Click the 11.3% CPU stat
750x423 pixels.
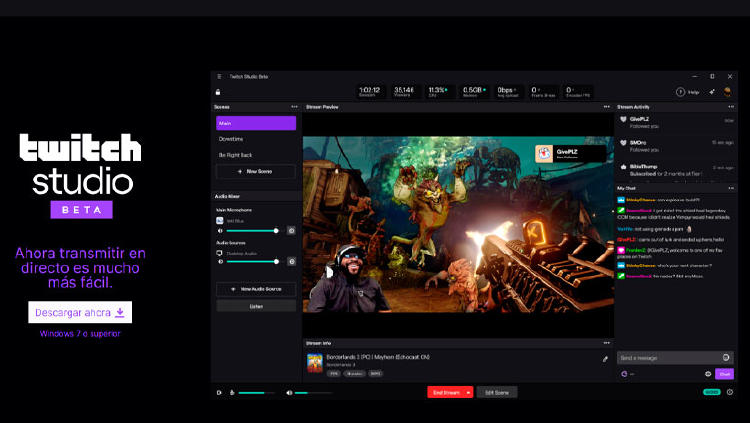point(438,92)
